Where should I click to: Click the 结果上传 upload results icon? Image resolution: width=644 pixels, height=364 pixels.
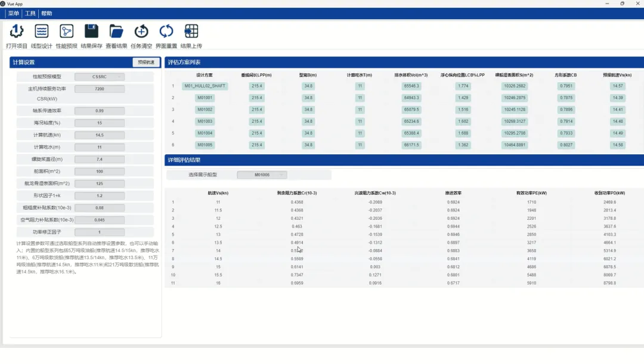191,31
